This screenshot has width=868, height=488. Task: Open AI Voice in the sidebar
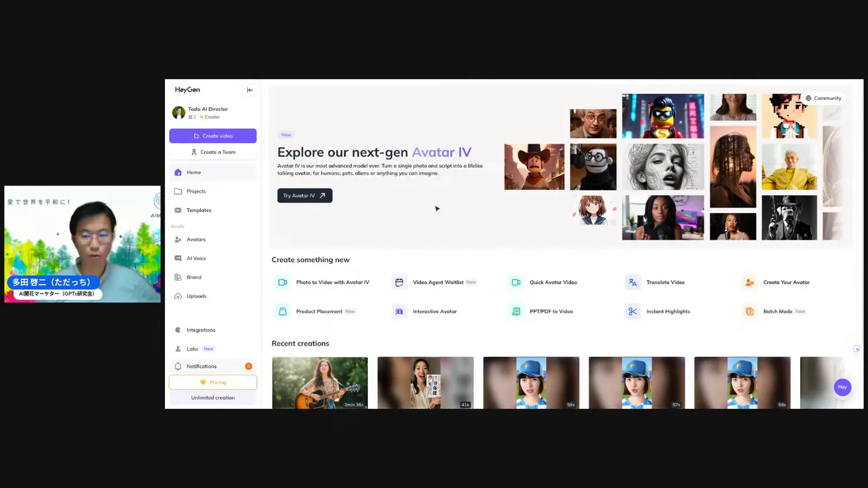tap(213, 258)
